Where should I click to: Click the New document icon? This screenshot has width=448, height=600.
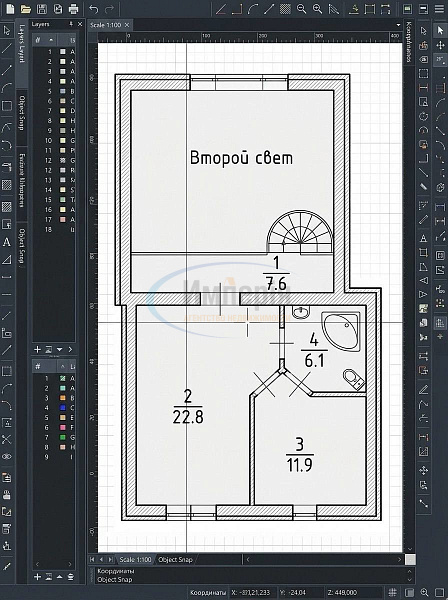10,8
